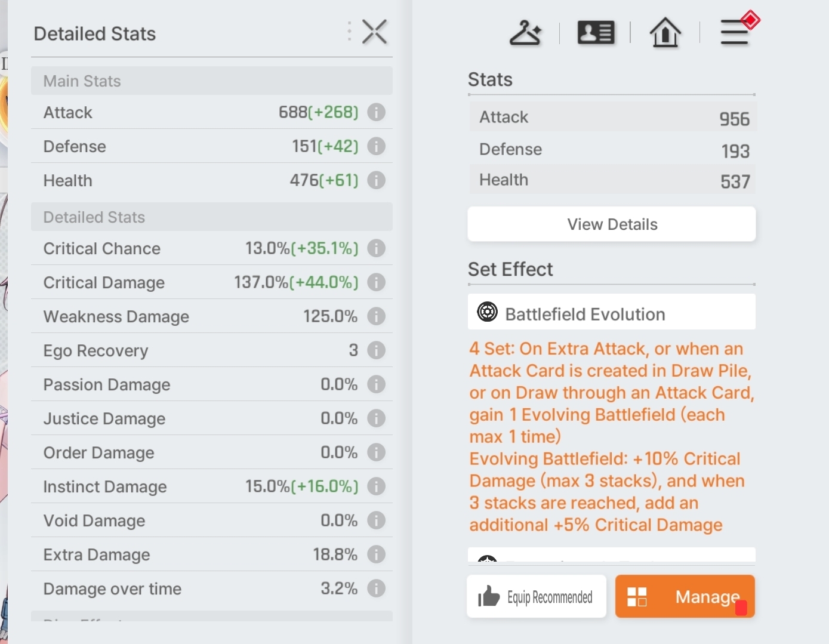Show info for Instinct Damage
The width and height of the screenshot is (829, 644).
click(x=376, y=486)
